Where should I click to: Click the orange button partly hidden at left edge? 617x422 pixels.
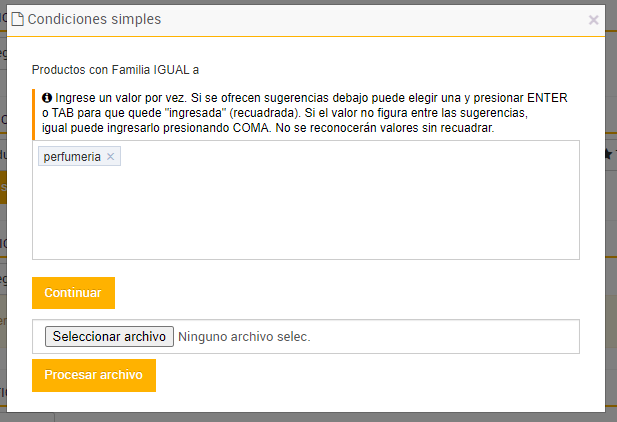coord(3,187)
